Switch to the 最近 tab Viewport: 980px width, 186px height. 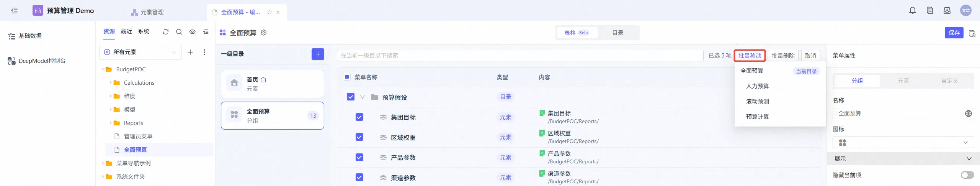(x=126, y=31)
